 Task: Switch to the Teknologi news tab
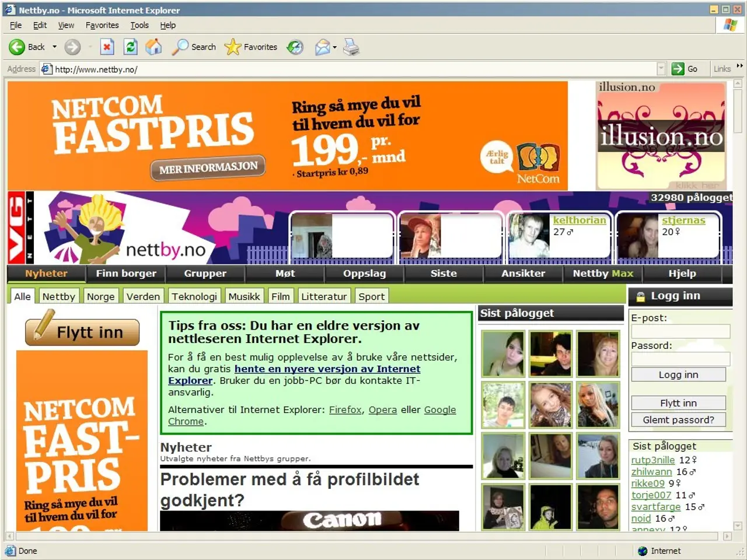194,296
